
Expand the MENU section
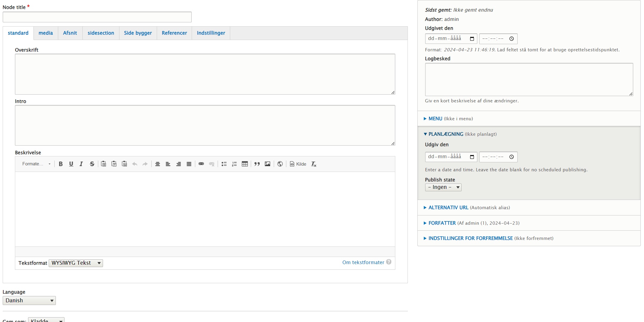point(435,119)
